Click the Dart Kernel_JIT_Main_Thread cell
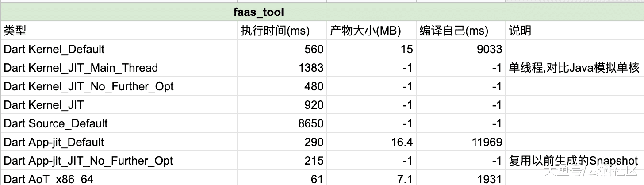The width and height of the screenshot is (644, 185). coord(119,68)
